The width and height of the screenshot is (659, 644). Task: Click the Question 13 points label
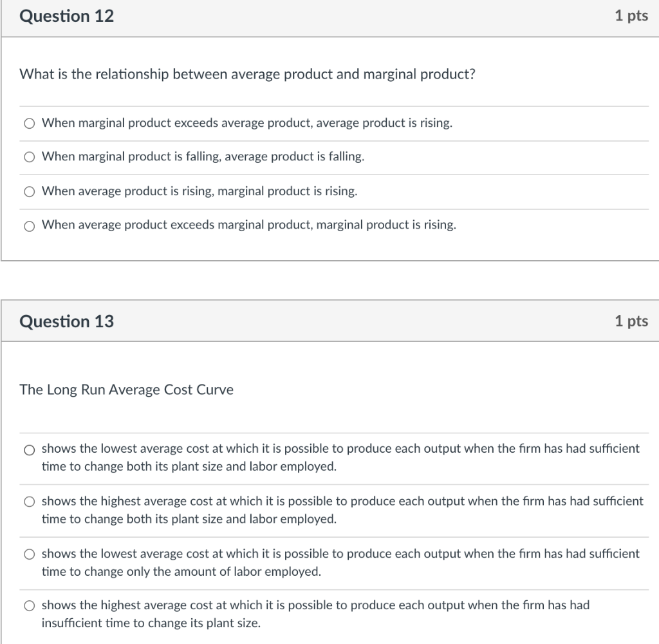[x=631, y=321]
